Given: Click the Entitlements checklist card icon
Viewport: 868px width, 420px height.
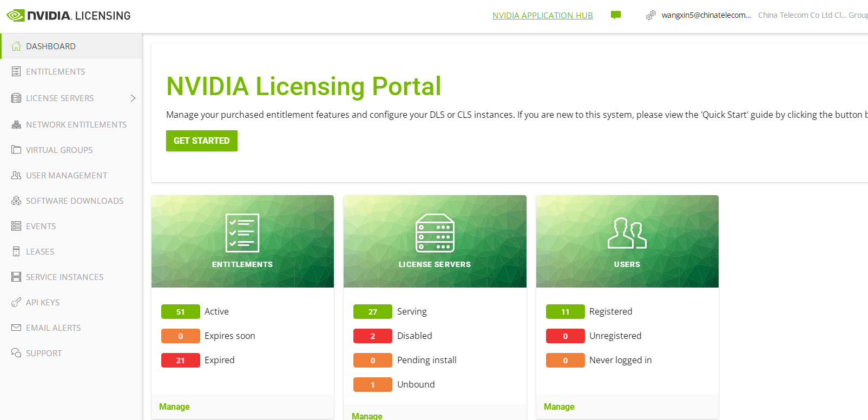Looking at the screenshot, I should point(242,233).
